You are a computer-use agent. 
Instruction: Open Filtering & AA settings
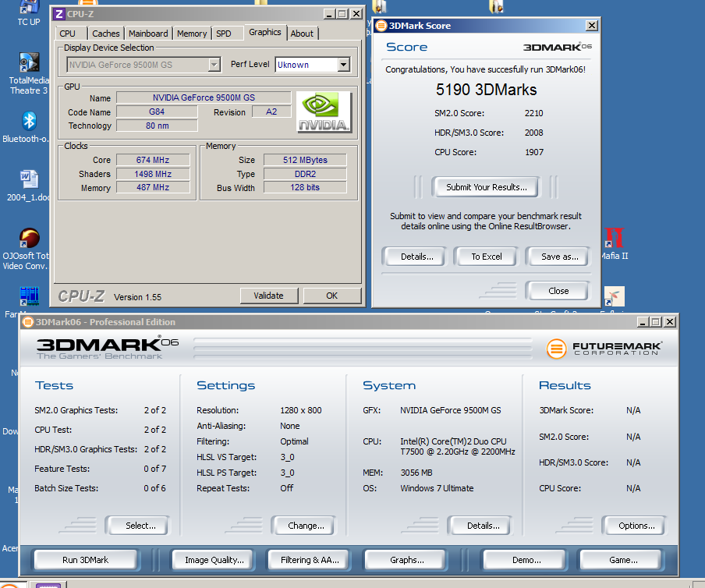point(310,560)
